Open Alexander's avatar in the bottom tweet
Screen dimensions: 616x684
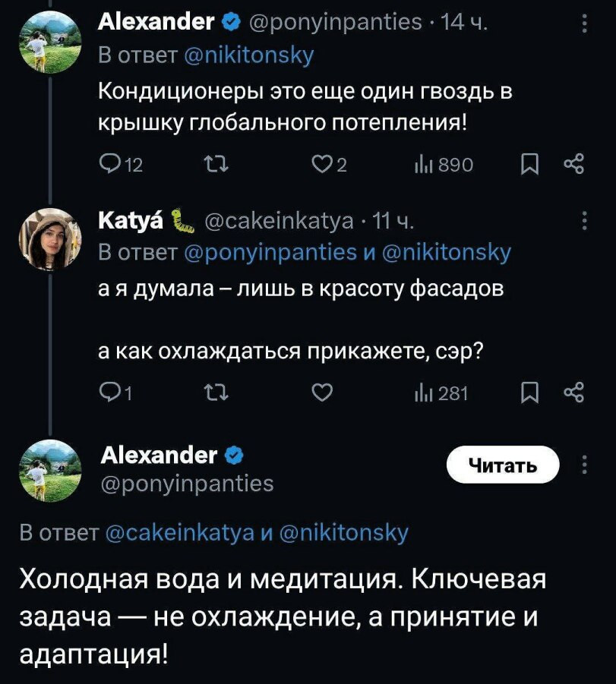50,471
